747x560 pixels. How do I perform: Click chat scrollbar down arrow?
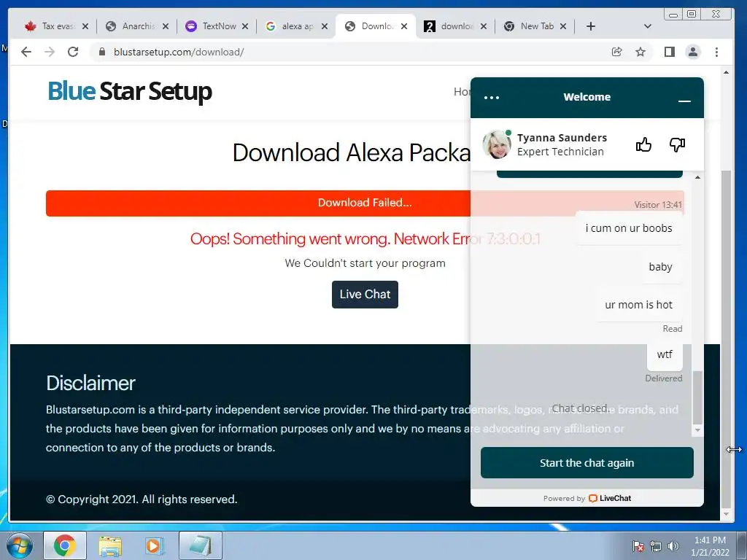(697, 430)
